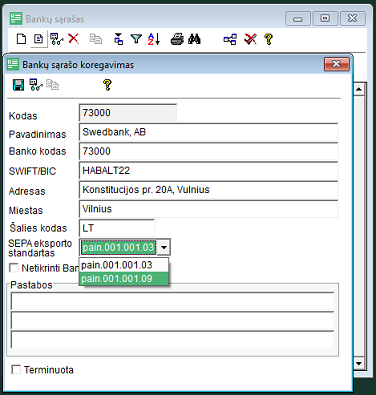Viewport: 376px width, 395px height.
Task: Click the delete red X icon in Bankų sąrašas
Action: tap(74, 39)
